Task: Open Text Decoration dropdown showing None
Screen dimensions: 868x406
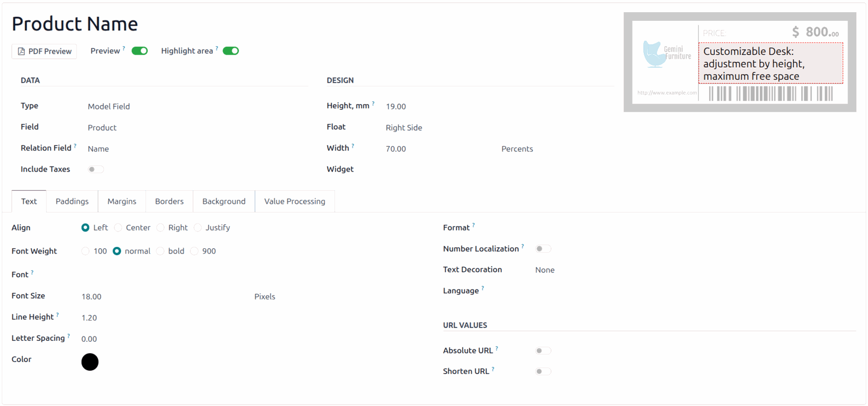Action: (545, 270)
